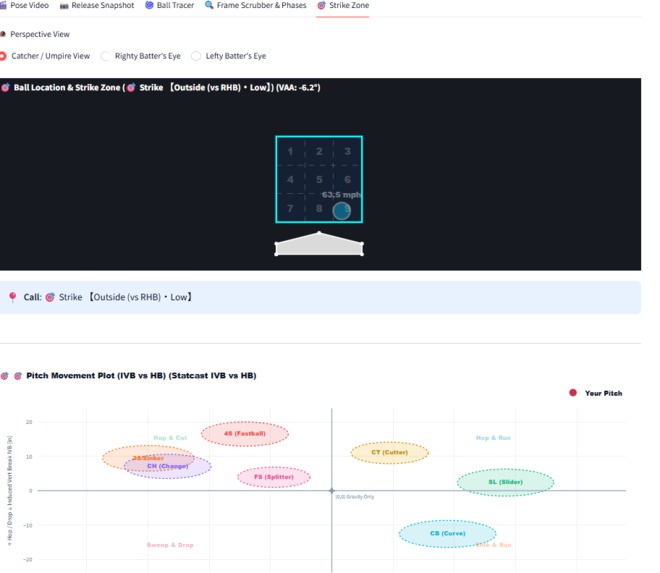The image size is (660, 573).
Task: Select Catcher / Umpire View radio option
Action: [x=45, y=56]
